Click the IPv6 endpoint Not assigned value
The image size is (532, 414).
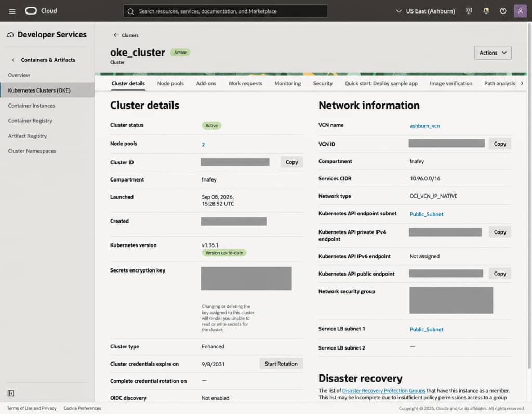coord(424,256)
